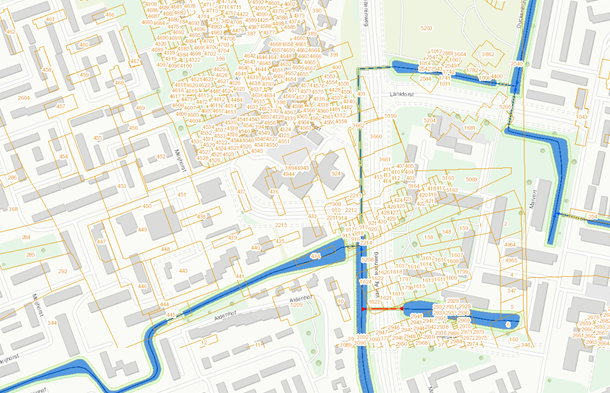
Task: Click parcel label 5209 near Aldenhof
Action: coord(296,305)
